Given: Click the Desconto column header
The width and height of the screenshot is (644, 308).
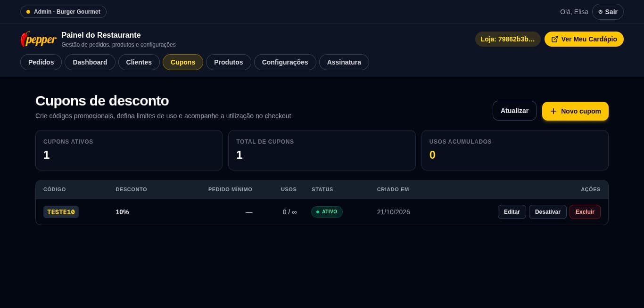Looking at the screenshot, I should click(132, 189).
